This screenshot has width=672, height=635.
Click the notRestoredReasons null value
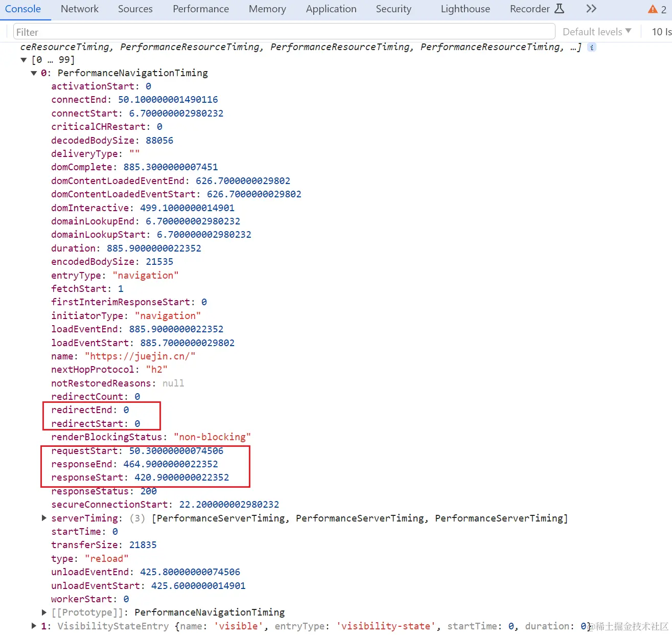coord(173,383)
